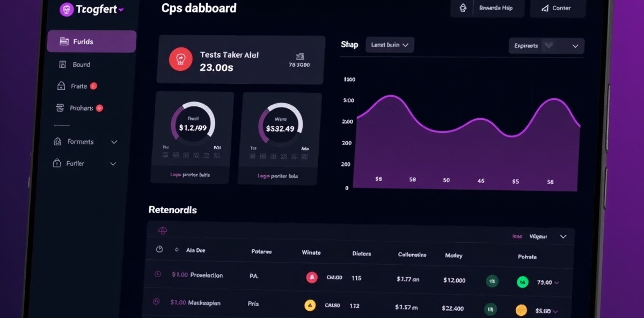Expand the Forments section in the sidebar
Screen dimensions: 644x318
tap(114, 142)
